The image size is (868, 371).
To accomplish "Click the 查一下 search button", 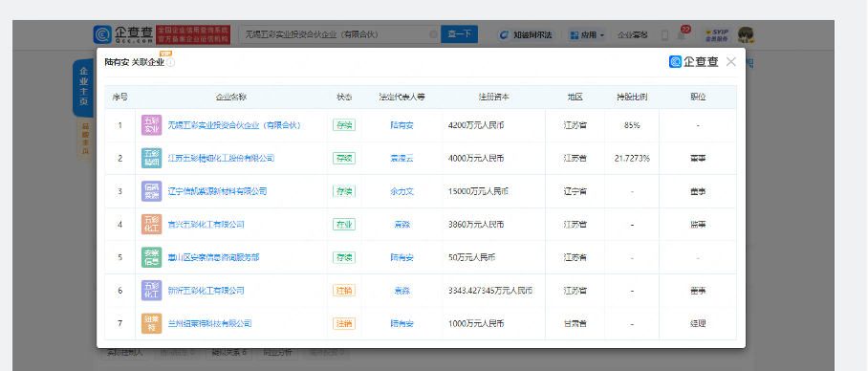I will coord(459,34).
